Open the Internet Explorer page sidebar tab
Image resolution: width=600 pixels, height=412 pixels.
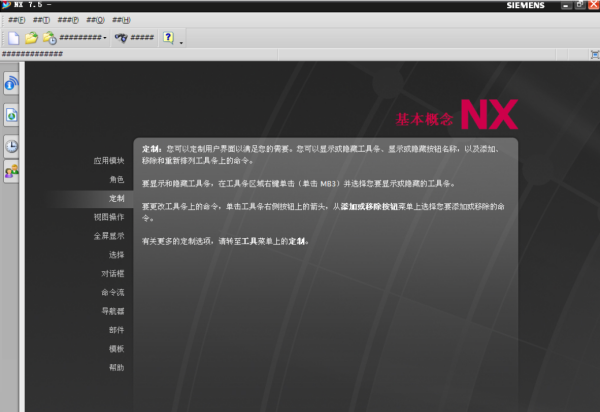point(11,115)
